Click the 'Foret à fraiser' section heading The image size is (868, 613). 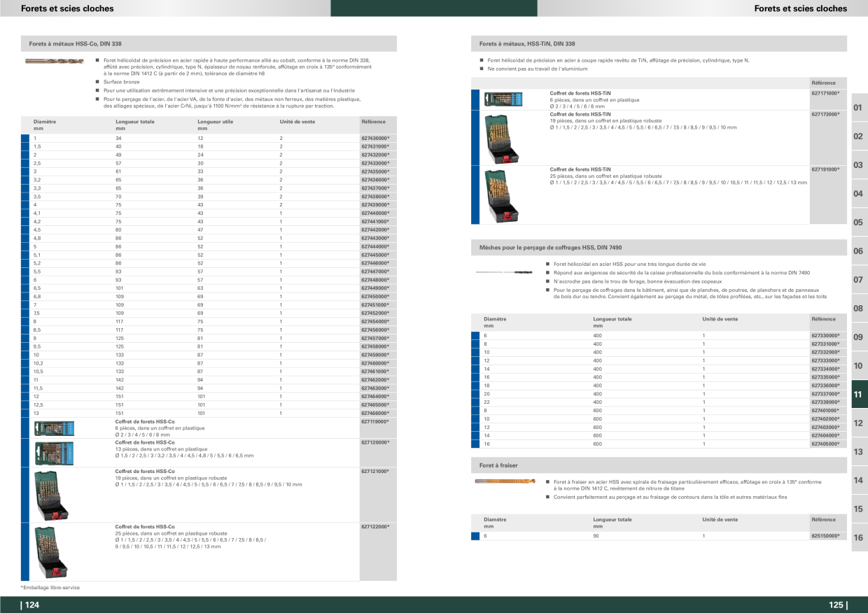[498, 465]
